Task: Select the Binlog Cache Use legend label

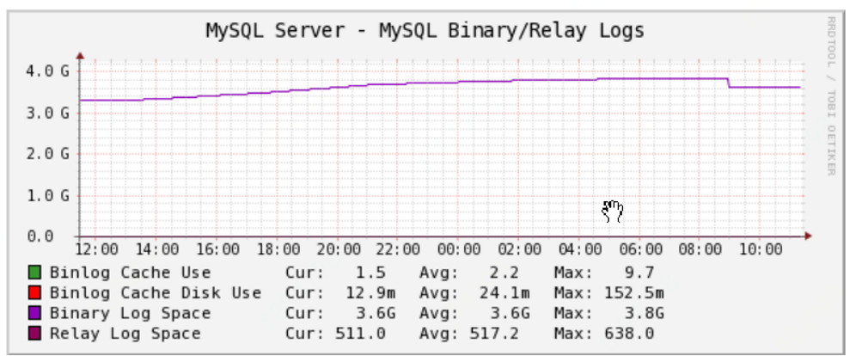Action: [130, 273]
